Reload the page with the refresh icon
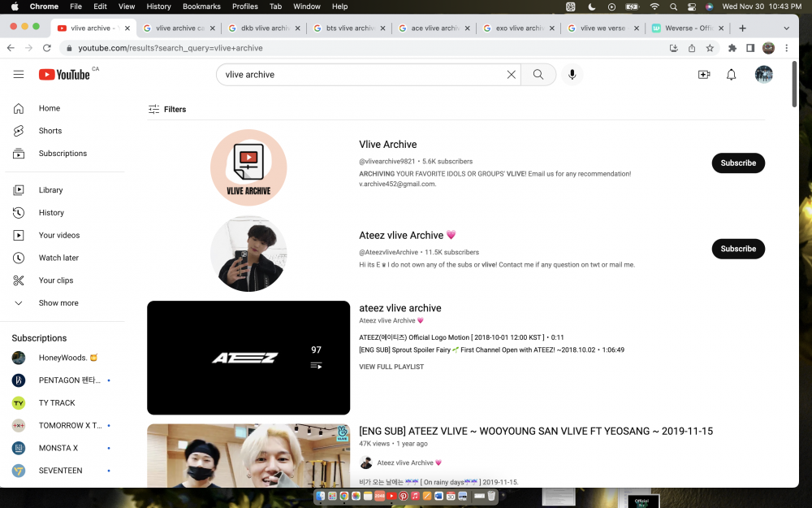The image size is (812, 508). click(x=46, y=48)
